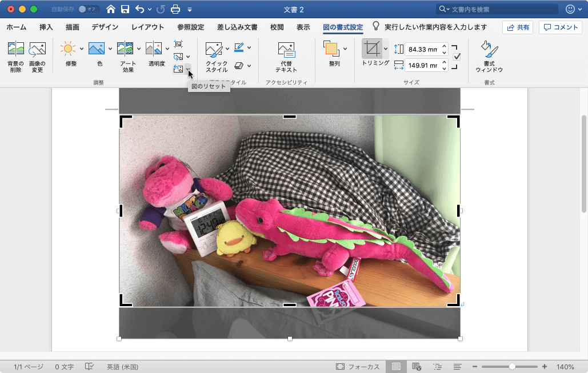Click the zoom in plus button
Viewport: 588px width, 373px height.
coord(545,367)
